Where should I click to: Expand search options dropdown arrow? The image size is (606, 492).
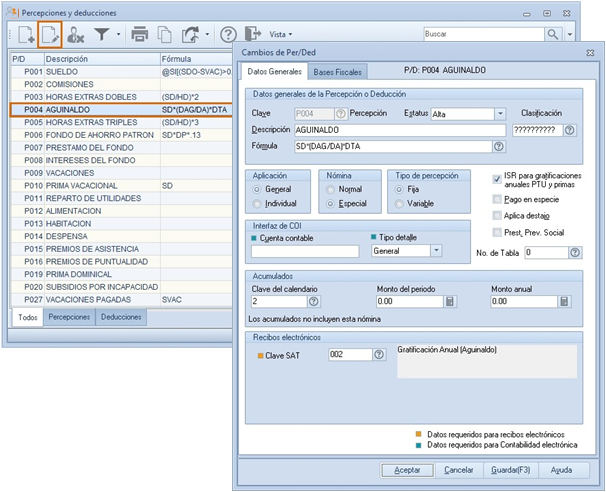570,34
